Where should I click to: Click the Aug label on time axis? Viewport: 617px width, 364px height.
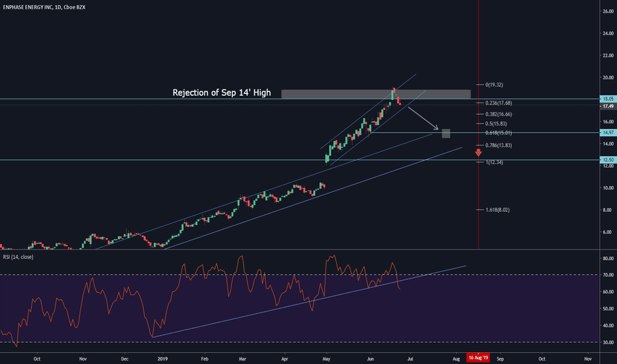click(x=456, y=359)
